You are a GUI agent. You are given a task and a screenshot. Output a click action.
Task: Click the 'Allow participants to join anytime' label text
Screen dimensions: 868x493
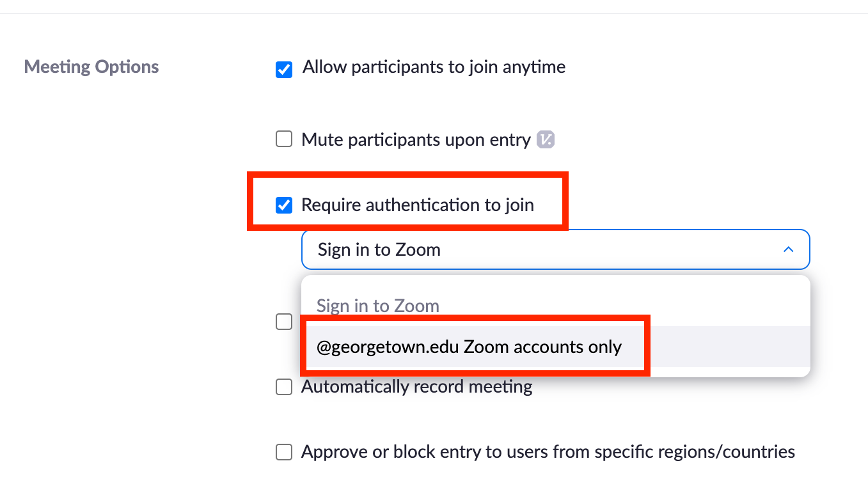point(434,67)
